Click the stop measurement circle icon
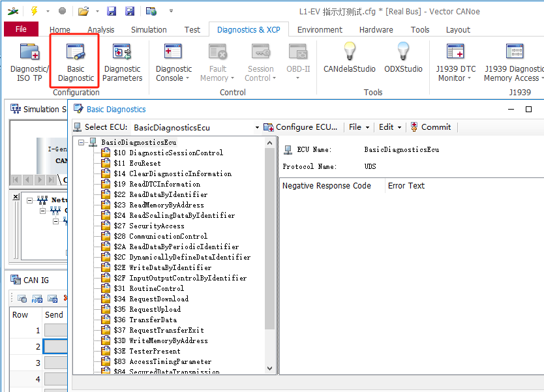Image resolution: width=544 pixels, height=392 pixels. click(x=62, y=11)
